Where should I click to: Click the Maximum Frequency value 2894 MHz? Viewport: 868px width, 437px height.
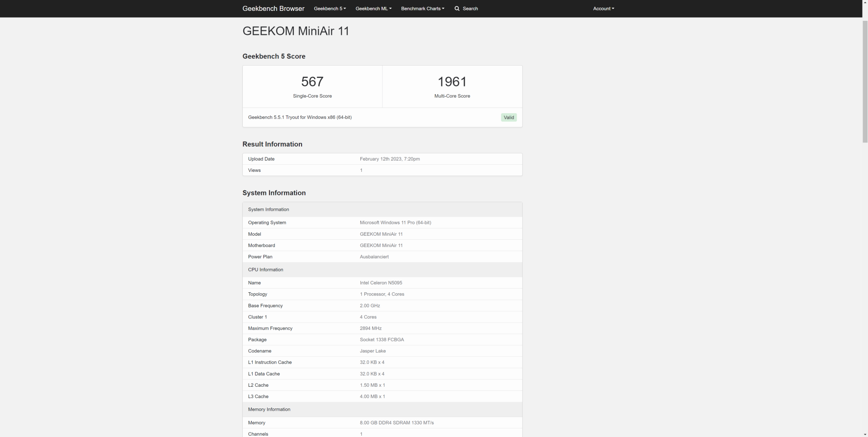pyautogui.click(x=371, y=328)
